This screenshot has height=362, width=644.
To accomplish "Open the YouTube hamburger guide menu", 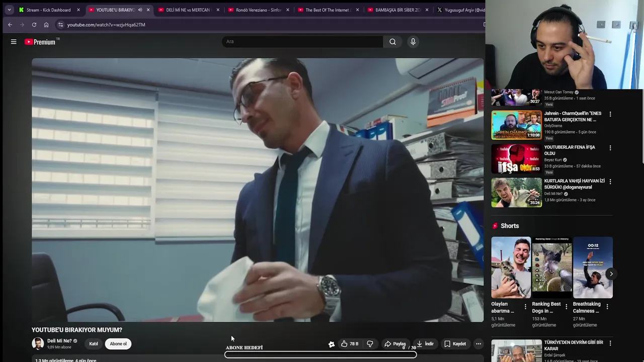I will point(14,42).
